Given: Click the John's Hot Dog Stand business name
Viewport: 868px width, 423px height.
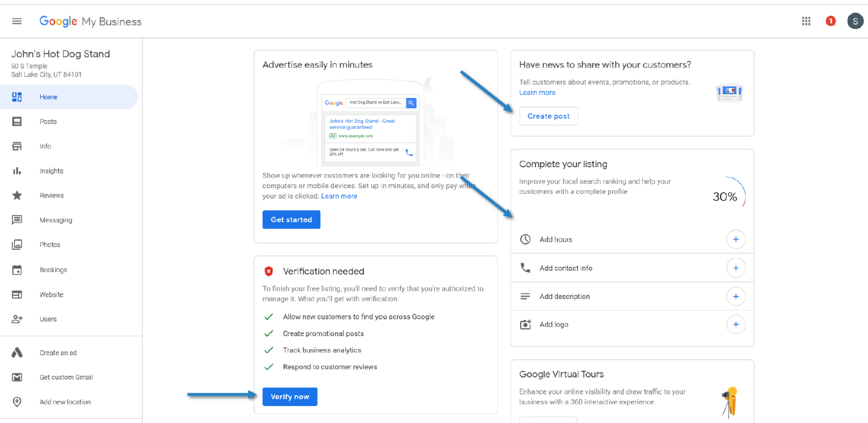Looking at the screenshot, I should click(61, 54).
